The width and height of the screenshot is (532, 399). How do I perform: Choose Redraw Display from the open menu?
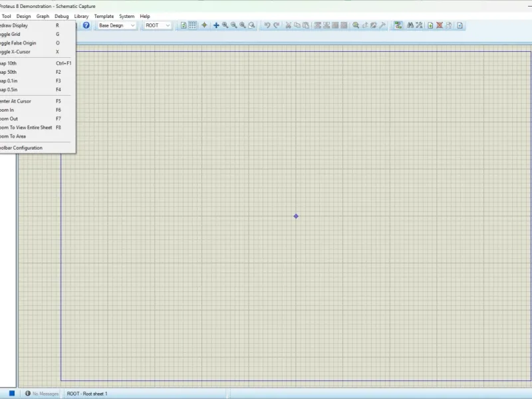point(37,25)
